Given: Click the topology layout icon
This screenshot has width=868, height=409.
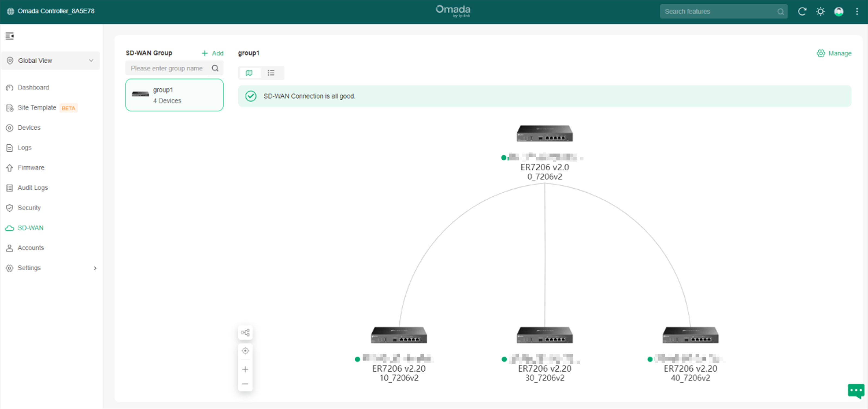Looking at the screenshot, I should point(245,333).
